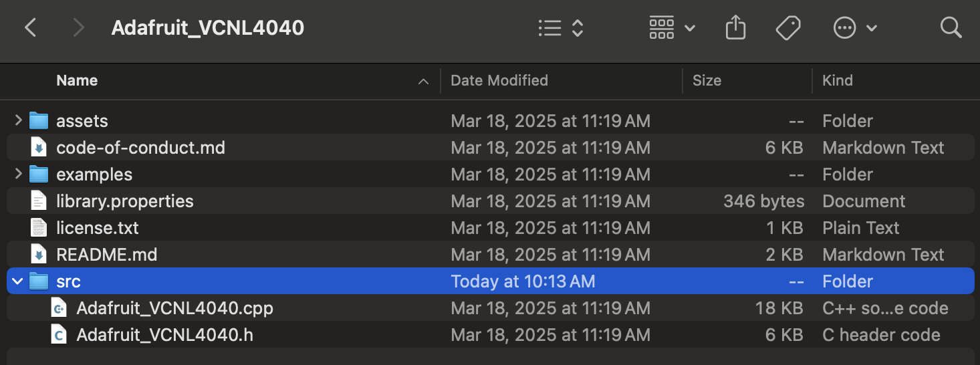Sort by the Name column header
The image size is (980, 365).
coord(77,81)
